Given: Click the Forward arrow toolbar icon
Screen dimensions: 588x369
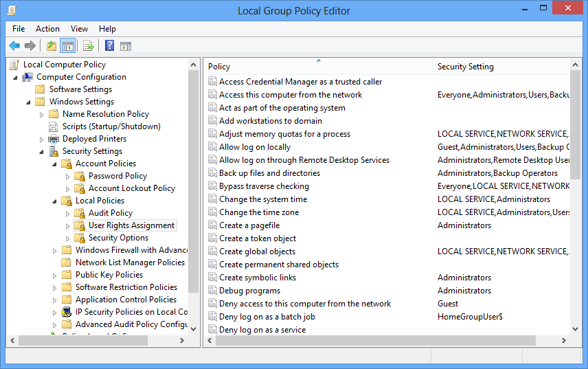Looking at the screenshot, I should pos(30,46).
